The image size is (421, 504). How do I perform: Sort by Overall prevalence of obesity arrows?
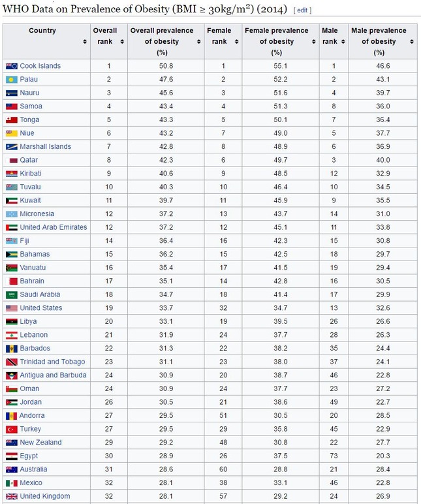coord(198,42)
